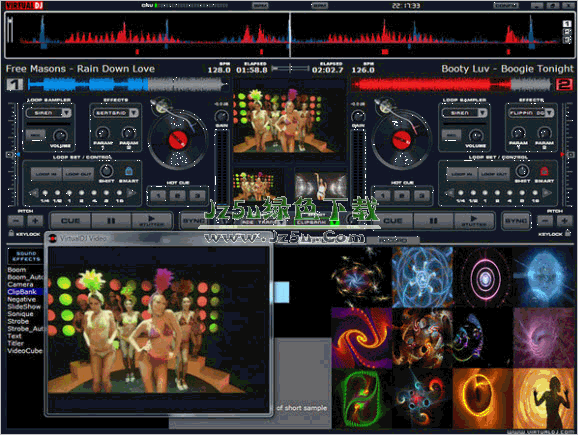This screenshot has height=435, width=578.
Task: Select VideoCube in the effects list
Action: [25, 351]
